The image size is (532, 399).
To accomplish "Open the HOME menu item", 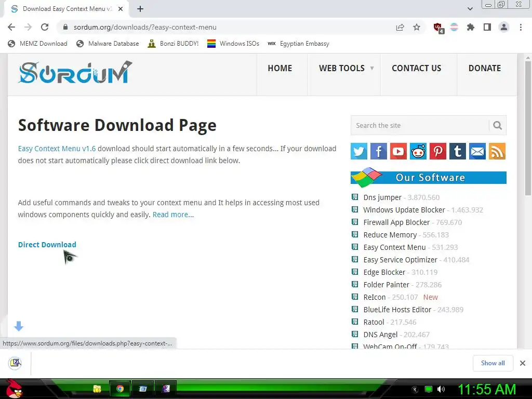I will click(280, 68).
